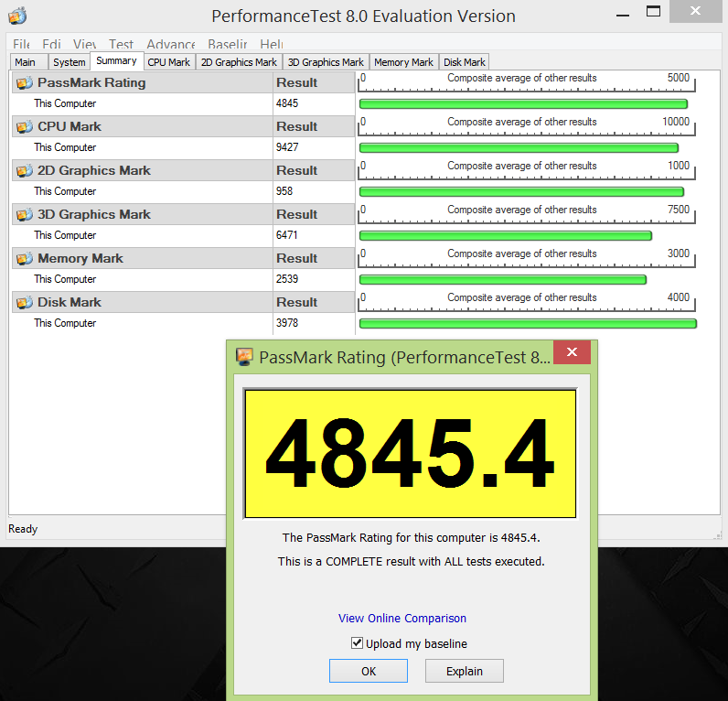Open the Tests menu
Image resolution: width=728 pixels, height=701 pixels.
[x=121, y=44]
